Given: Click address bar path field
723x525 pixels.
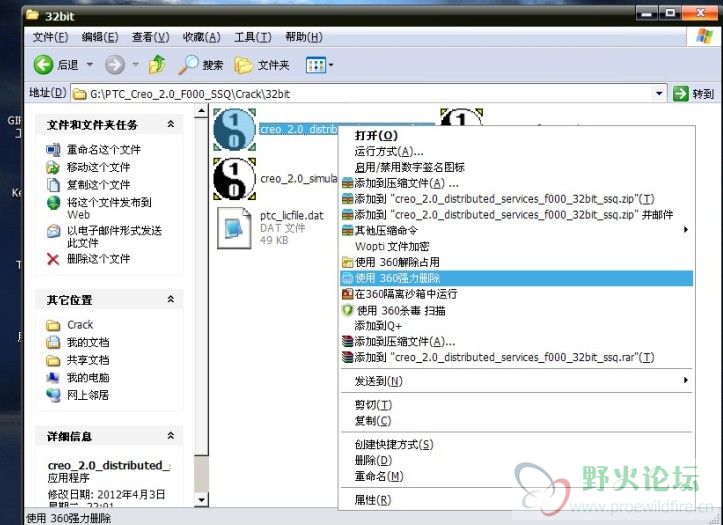Looking at the screenshot, I should pyautogui.click(x=362, y=94).
